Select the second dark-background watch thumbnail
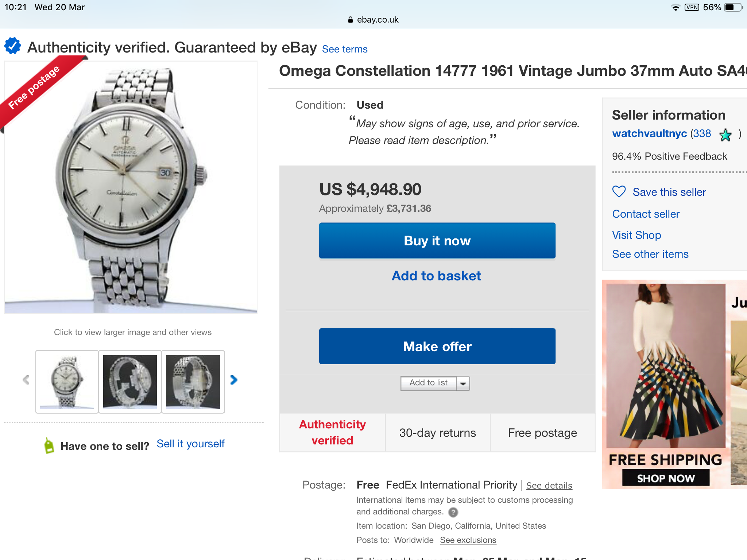 130,381
